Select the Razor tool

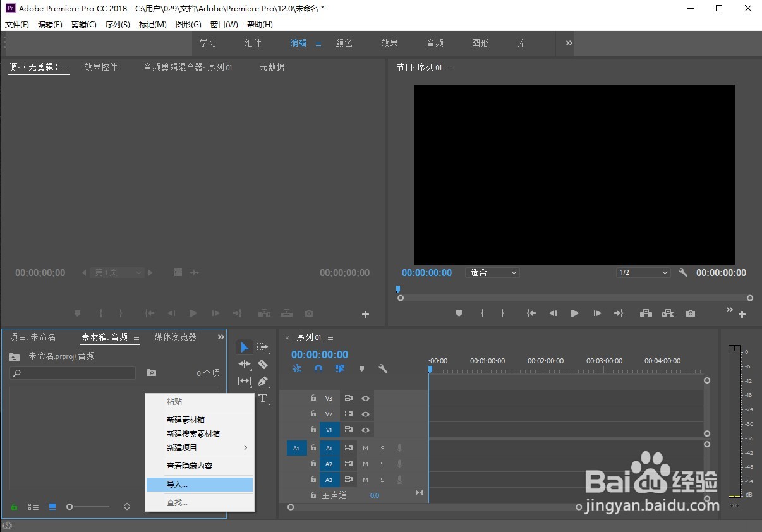tap(263, 364)
